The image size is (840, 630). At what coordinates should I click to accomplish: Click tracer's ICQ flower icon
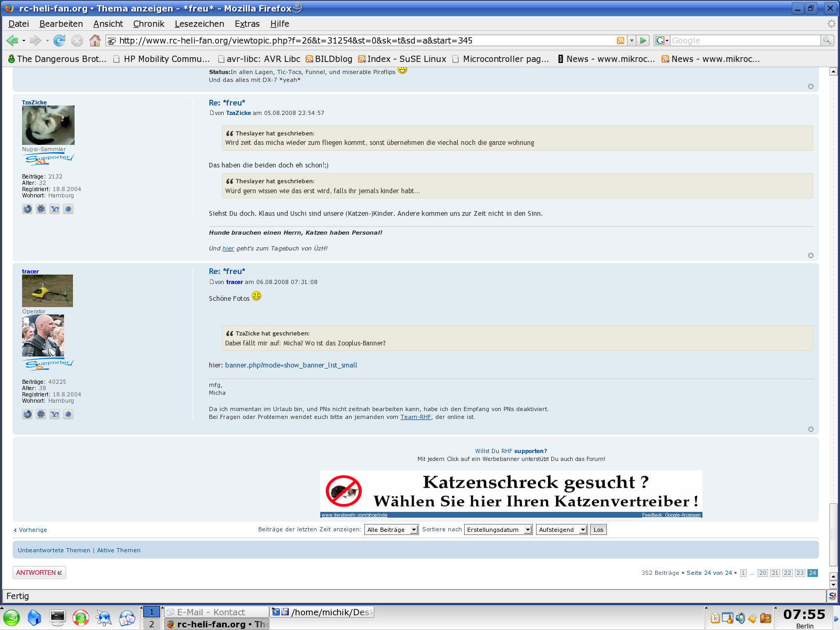pyautogui.click(x=41, y=414)
